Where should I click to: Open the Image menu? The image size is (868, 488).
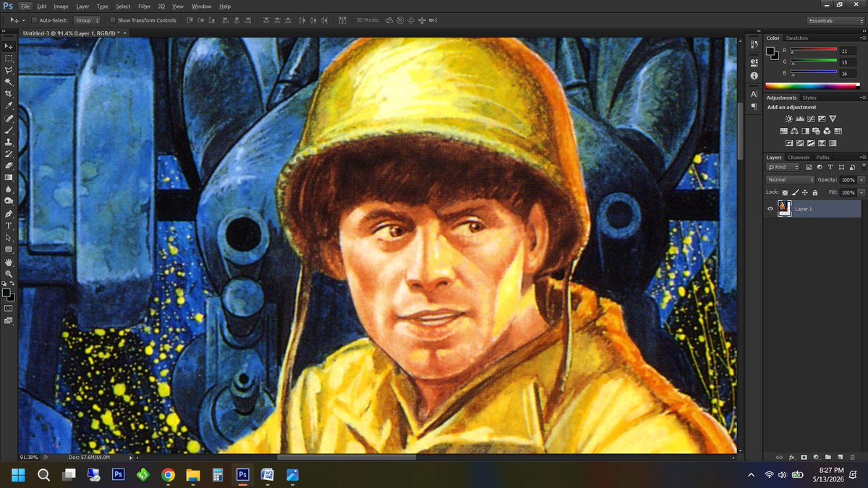61,6
